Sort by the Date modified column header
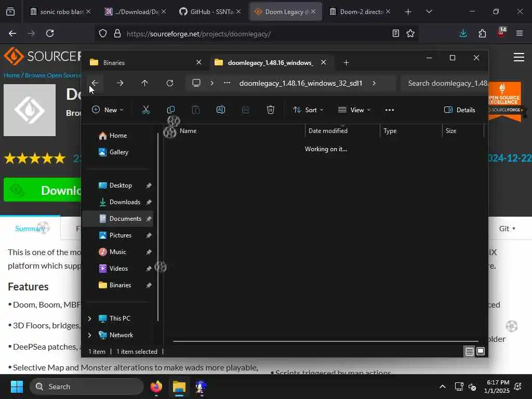 [342, 130]
